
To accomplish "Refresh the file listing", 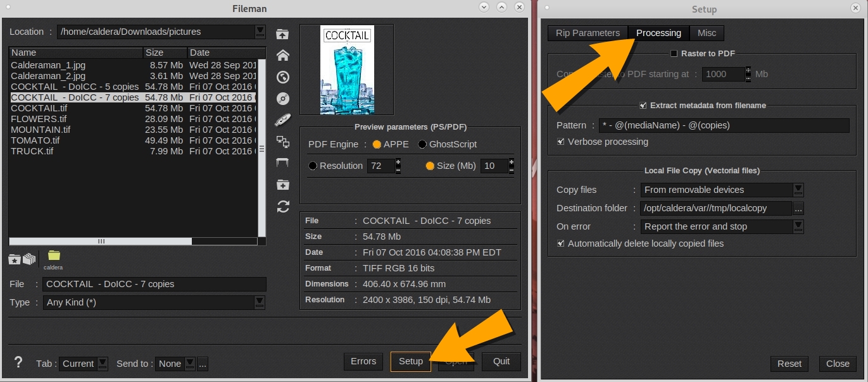I will pos(283,206).
